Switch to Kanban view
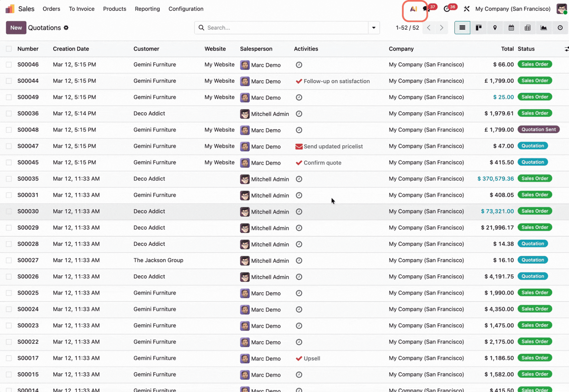The width and height of the screenshot is (569, 392). [478, 28]
